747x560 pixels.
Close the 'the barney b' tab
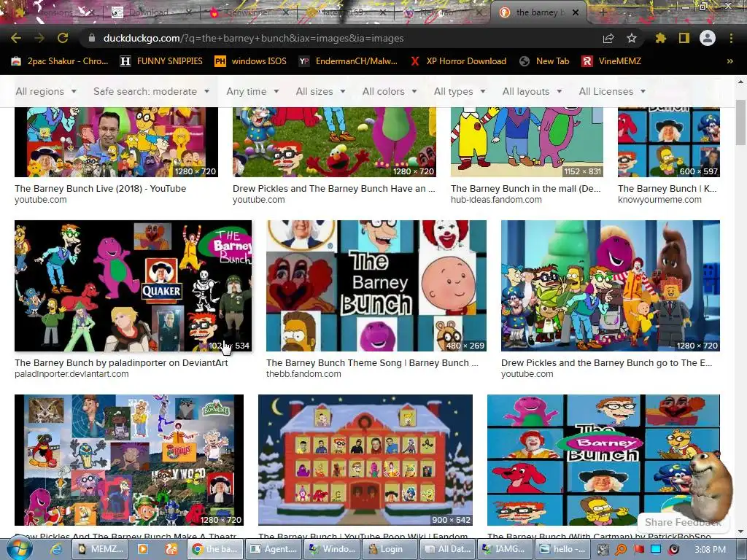tap(576, 12)
